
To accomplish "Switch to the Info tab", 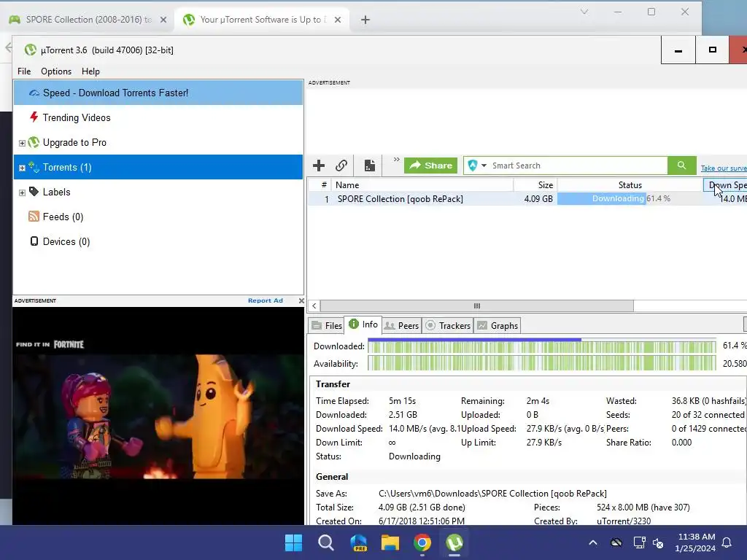I will coord(363,324).
